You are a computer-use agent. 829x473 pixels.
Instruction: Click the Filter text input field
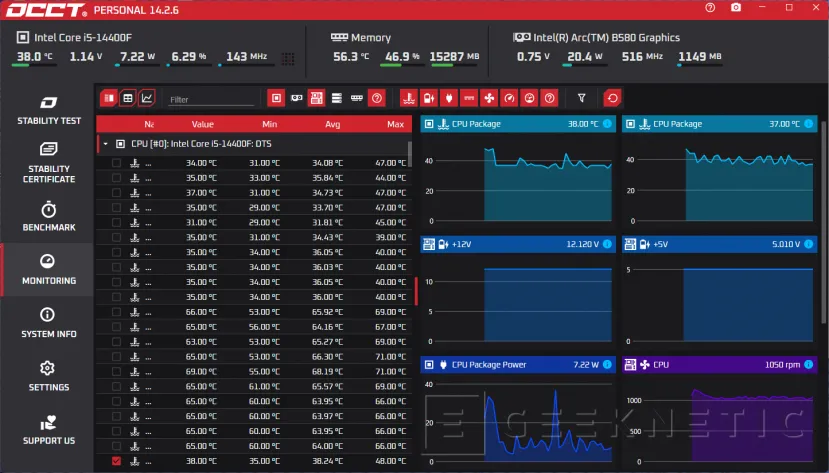click(x=210, y=99)
